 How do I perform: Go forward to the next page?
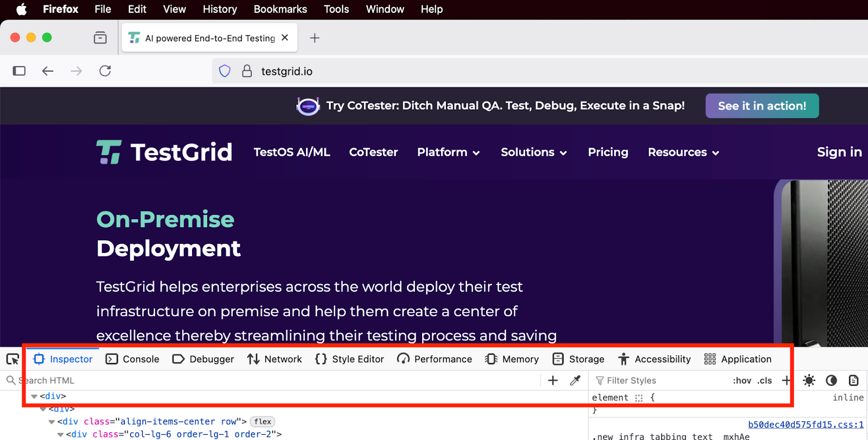coord(76,71)
